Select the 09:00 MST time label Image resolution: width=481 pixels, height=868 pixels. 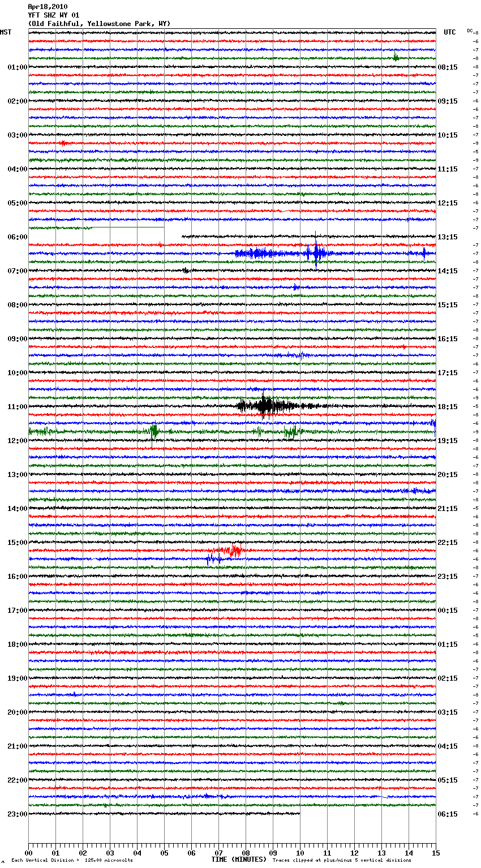[17, 339]
